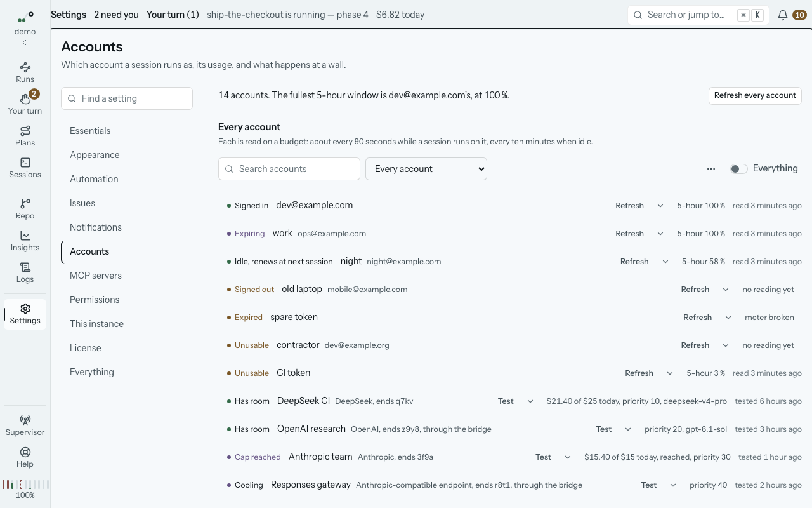Expand Refresh options for dev@example.com
This screenshot has width=812, height=508.
[x=660, y=206]
